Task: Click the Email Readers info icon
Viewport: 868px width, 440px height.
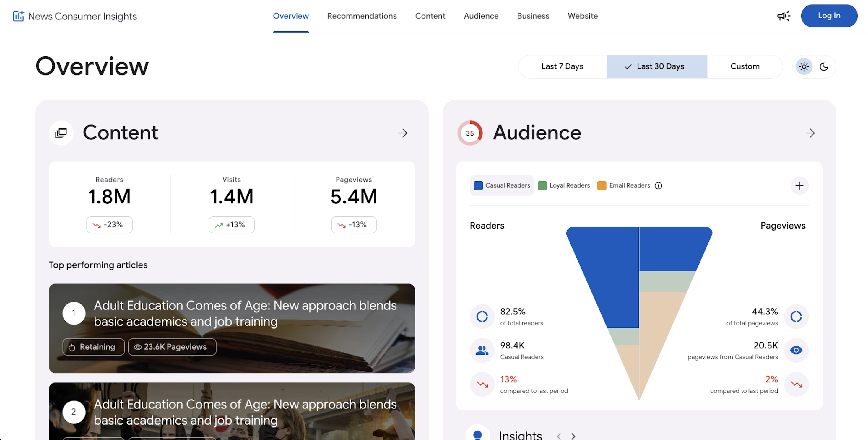Action: 659,186
